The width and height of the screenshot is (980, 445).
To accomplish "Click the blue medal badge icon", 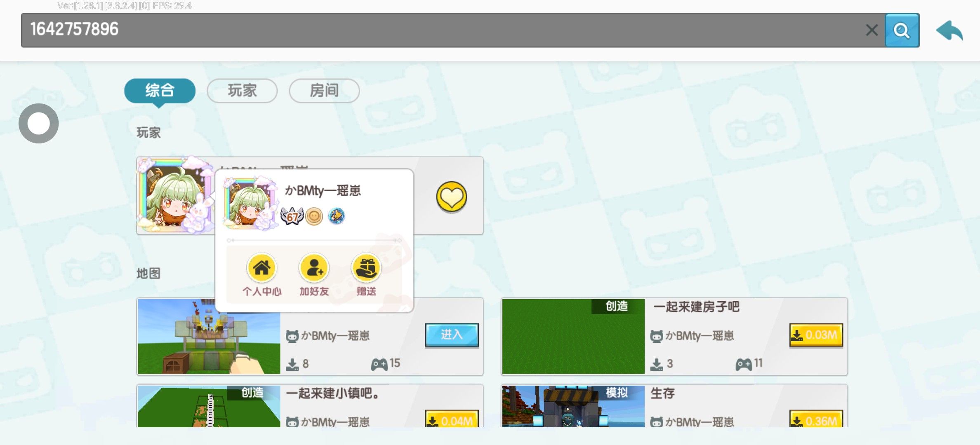I will pyautogui.click(x=337, y=216).
